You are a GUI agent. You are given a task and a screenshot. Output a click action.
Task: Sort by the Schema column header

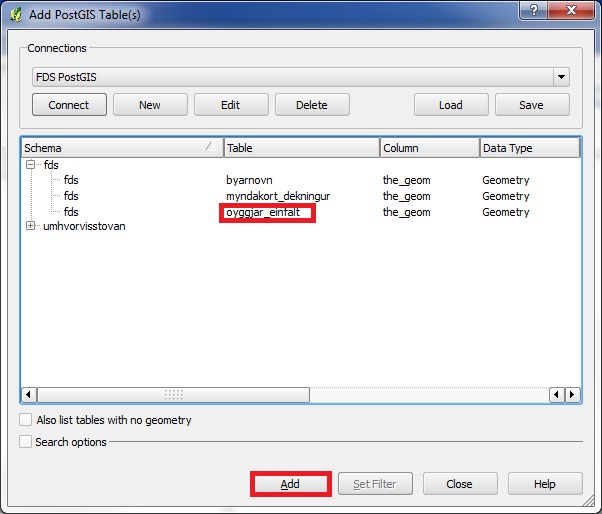(x=122, y=148)
